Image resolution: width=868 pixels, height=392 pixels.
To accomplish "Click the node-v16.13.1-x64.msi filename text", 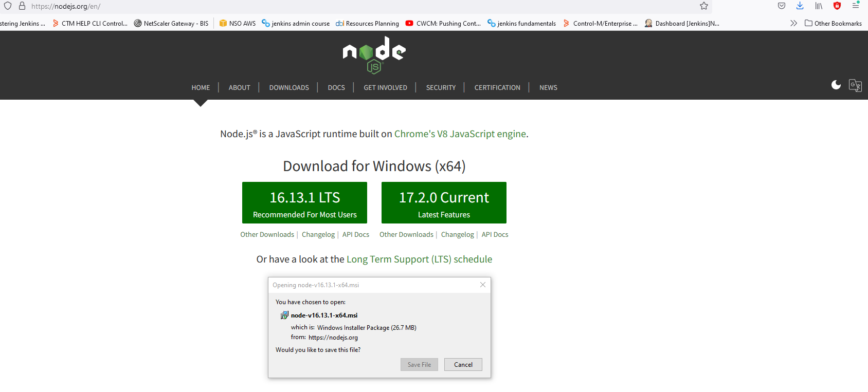I will pyautogui.click(x=324, y=315).
